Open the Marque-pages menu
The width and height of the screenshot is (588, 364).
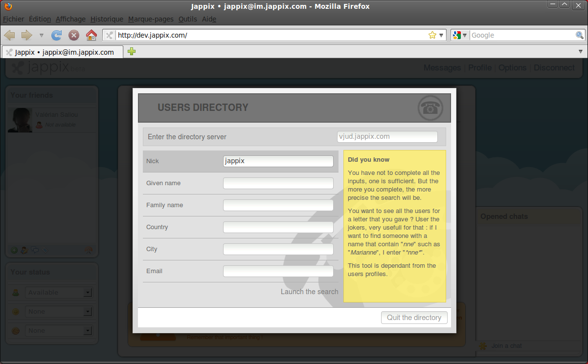point(151,19)
